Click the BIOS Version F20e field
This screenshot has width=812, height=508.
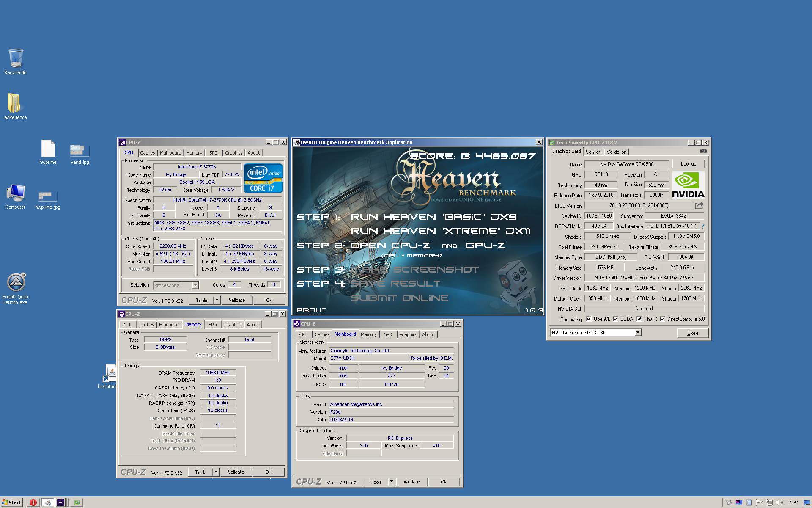391,412
